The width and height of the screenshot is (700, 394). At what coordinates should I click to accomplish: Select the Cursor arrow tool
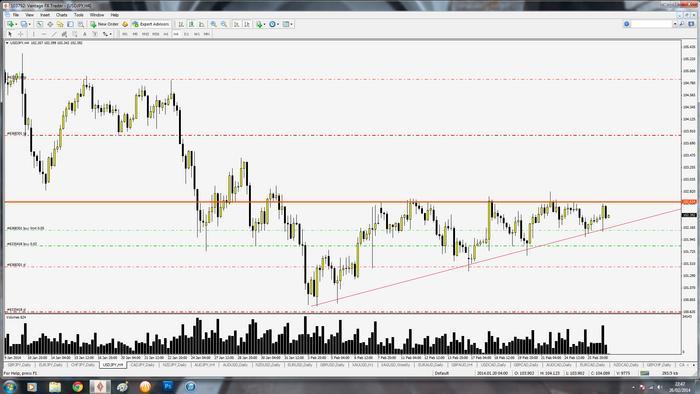(x=10, y=34)
